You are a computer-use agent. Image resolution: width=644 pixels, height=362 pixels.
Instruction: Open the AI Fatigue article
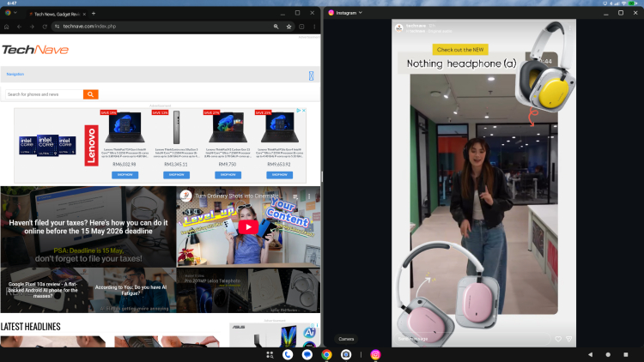click(x=132, y=290)
